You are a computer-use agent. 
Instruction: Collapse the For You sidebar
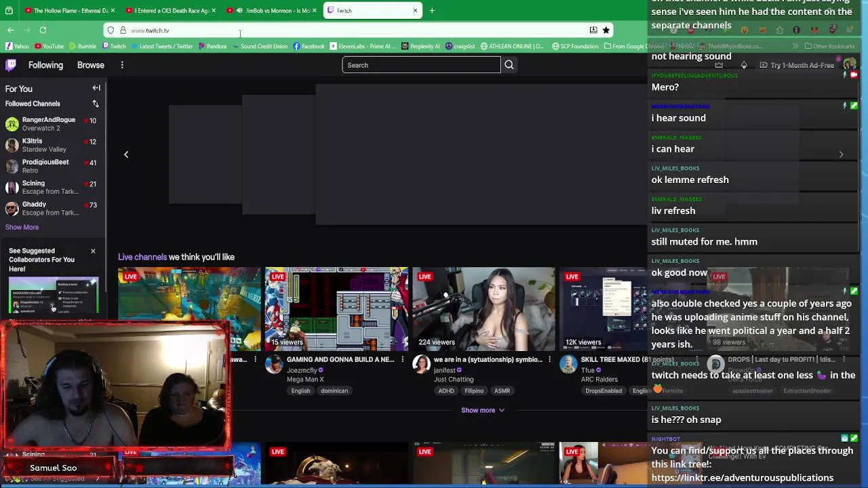point(96,88)
